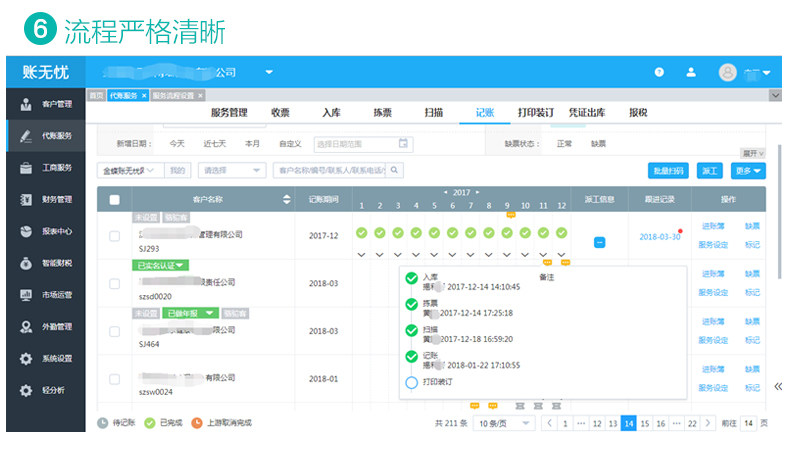Viewport: 790px width, 458px height.
Task: Check the row checkbox for szsw0024
Action: click(114, 379)
